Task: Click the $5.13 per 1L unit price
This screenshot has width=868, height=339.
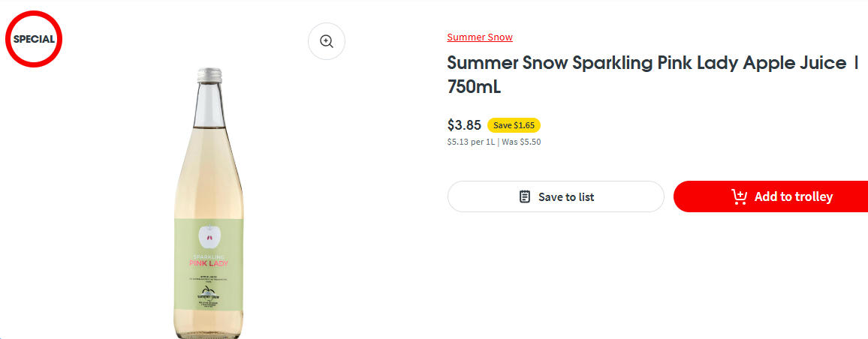Action: (x=471, y=142)
